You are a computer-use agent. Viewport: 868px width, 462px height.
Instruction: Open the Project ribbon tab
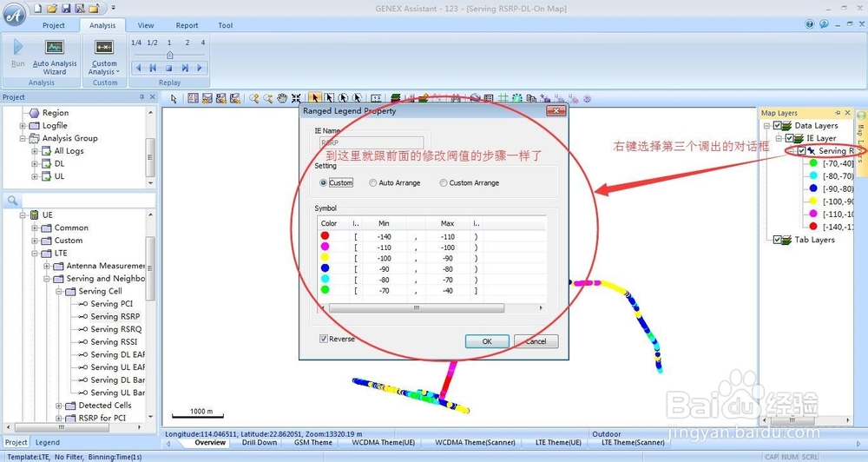[54, 25]
